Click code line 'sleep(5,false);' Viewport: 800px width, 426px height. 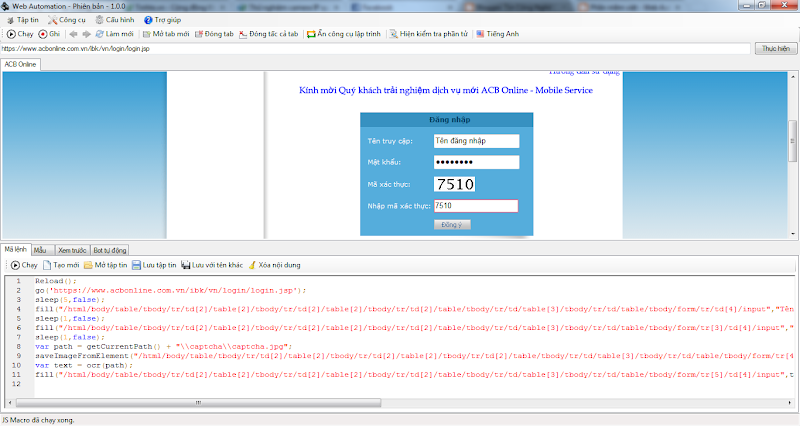69,300
